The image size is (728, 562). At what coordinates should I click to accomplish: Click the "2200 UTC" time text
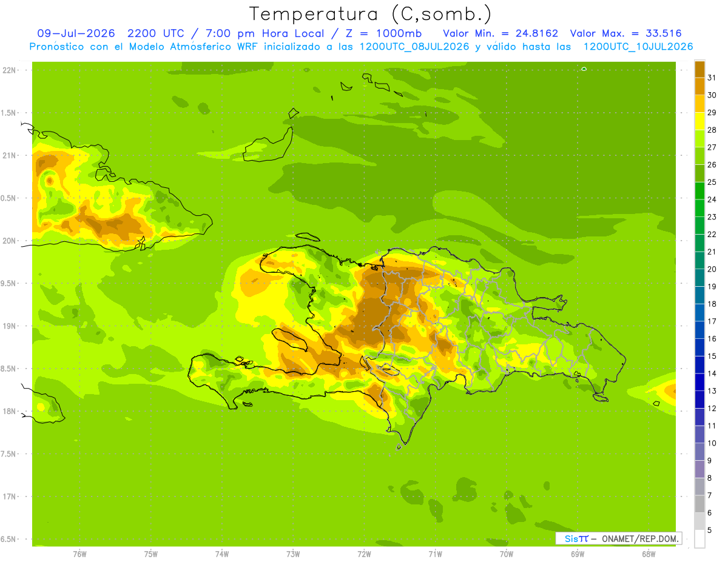click(157, 33)
